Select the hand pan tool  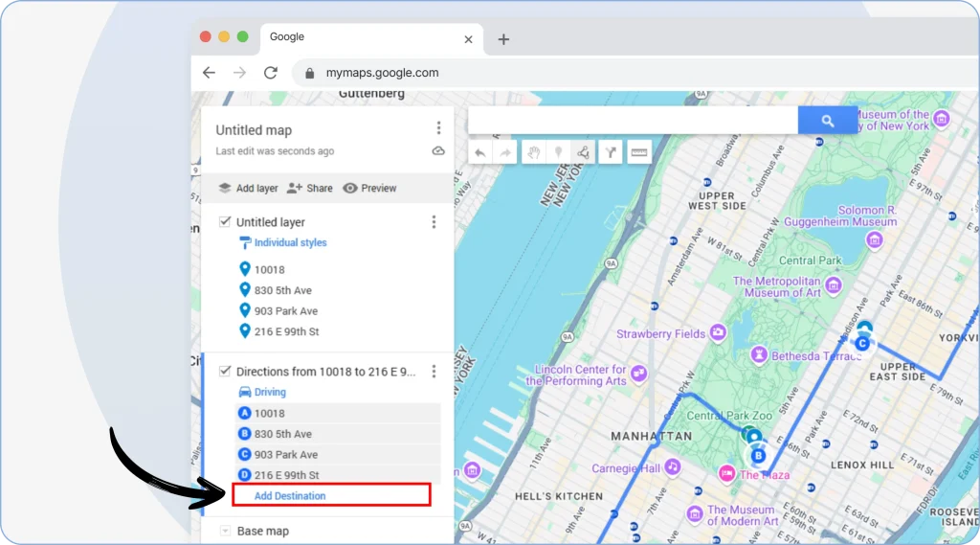[x=533, y=152]
